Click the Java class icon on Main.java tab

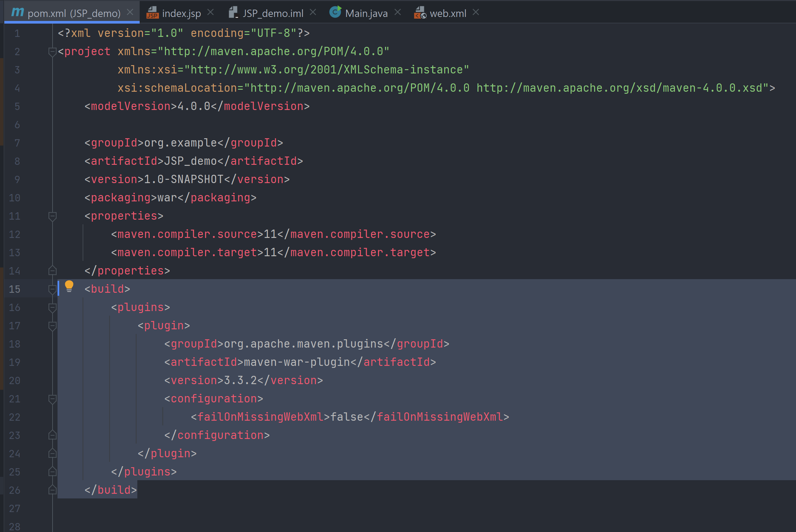335,12
